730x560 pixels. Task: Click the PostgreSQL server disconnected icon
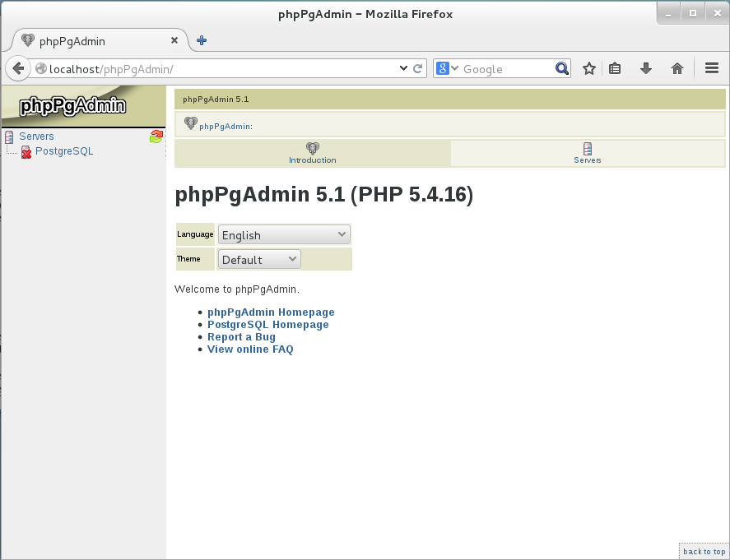point(26,152)
